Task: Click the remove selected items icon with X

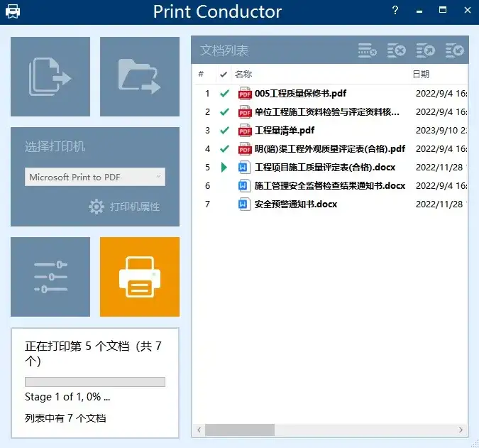Action: (396, 50)
